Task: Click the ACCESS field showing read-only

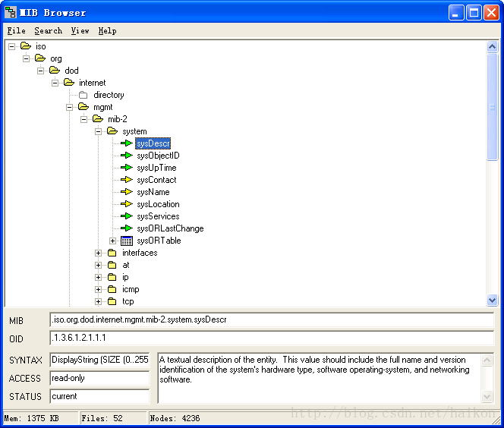Action: tap(99, 378)
